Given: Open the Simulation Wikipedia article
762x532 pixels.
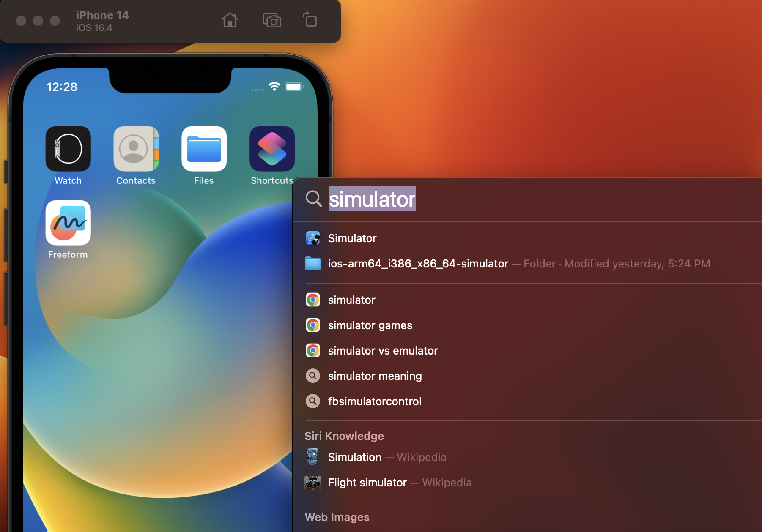Looking at the screenshot, I should pos(355,457).
